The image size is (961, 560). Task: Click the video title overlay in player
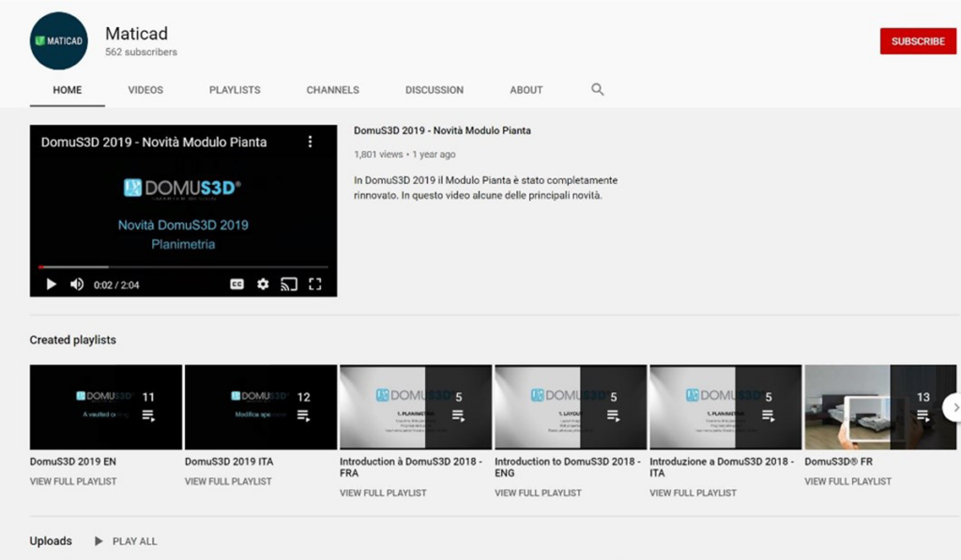click(154, 143)
